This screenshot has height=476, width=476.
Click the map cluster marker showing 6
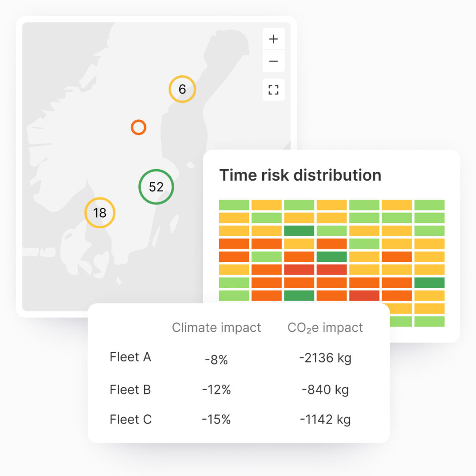[x=182, y=89]
